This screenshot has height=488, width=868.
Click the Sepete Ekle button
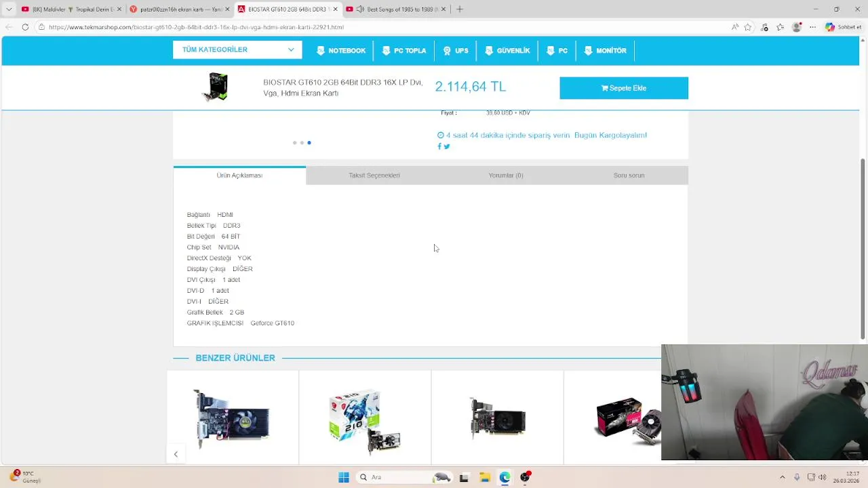(624, 88)
